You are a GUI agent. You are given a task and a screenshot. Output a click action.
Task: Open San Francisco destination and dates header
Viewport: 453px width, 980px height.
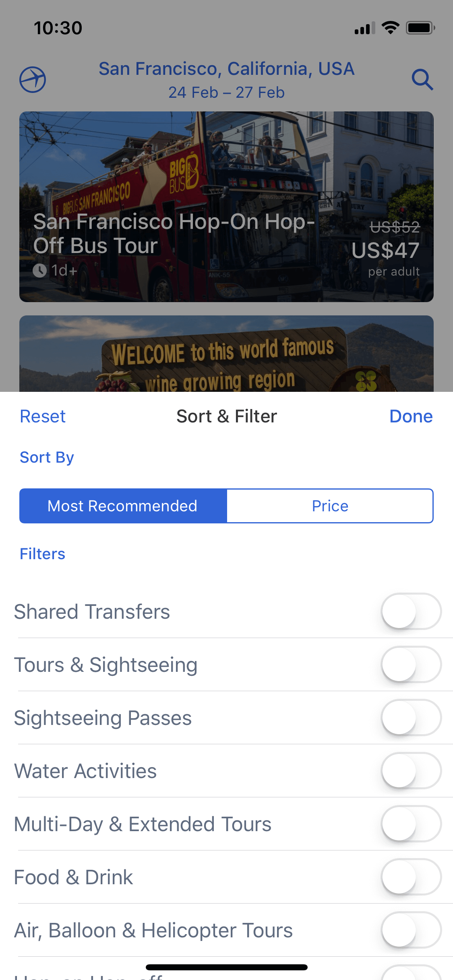(x=226, y=80)
